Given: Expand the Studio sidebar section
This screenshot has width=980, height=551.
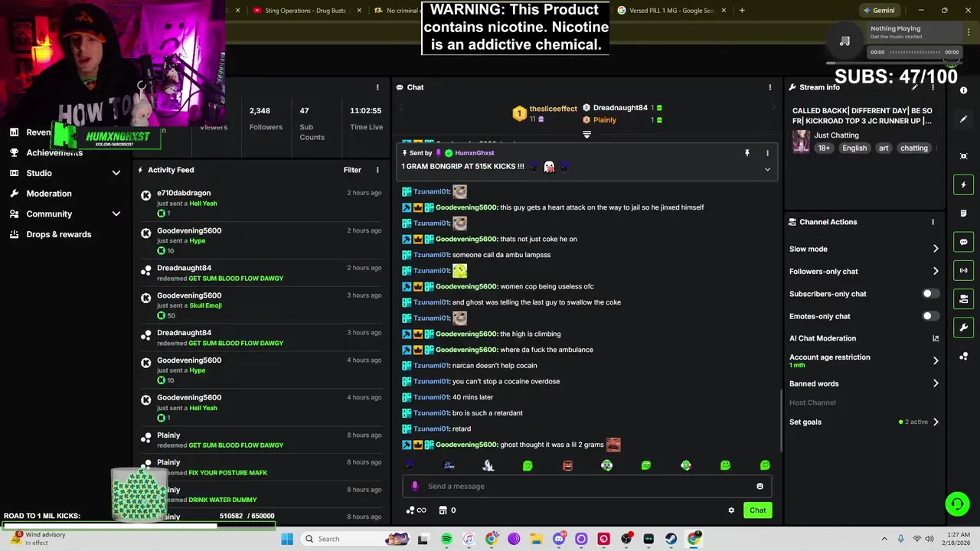Looking at the screenshot, I should (116, 173).
